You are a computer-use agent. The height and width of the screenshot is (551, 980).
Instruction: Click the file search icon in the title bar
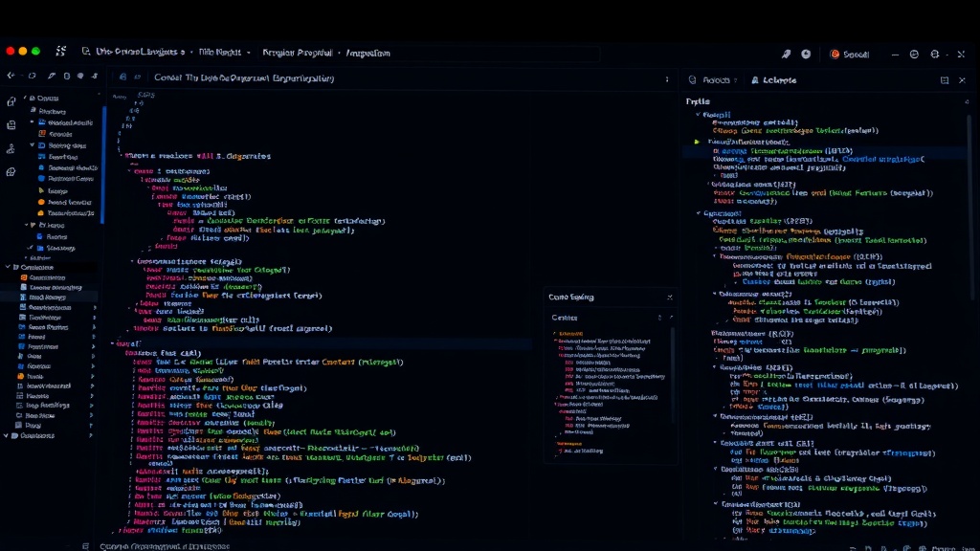(x=85, y=52)
